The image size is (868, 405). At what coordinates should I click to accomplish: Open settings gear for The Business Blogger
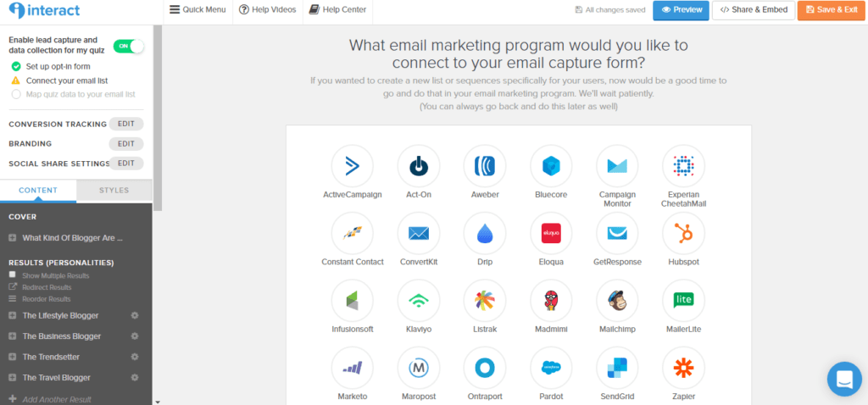click(x=134, y=336)
